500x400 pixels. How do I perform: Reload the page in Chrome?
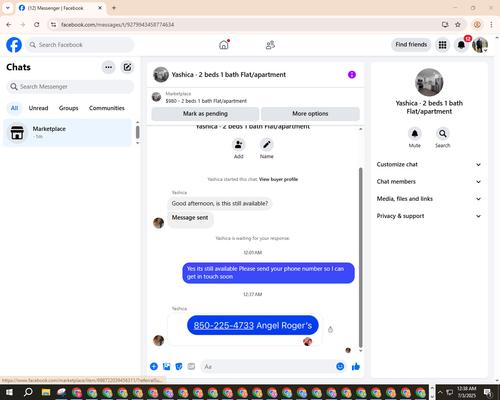pyautogui.click(x=37, y=24)
